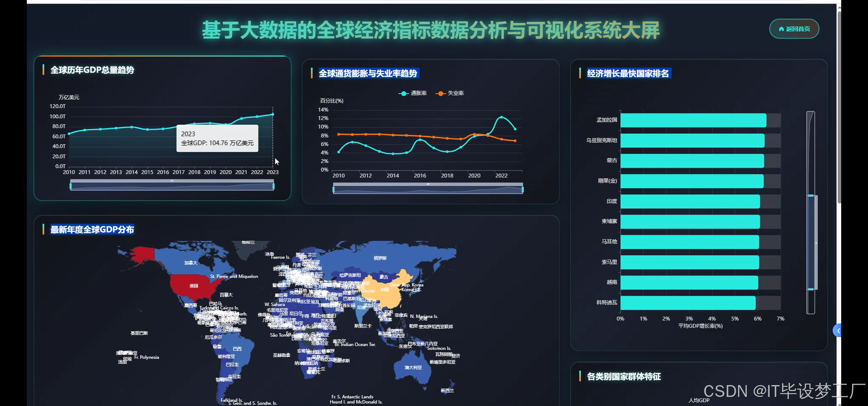Select the 马耳他 bar
Screen dimensions: 868x406
(x=690, y=242)
